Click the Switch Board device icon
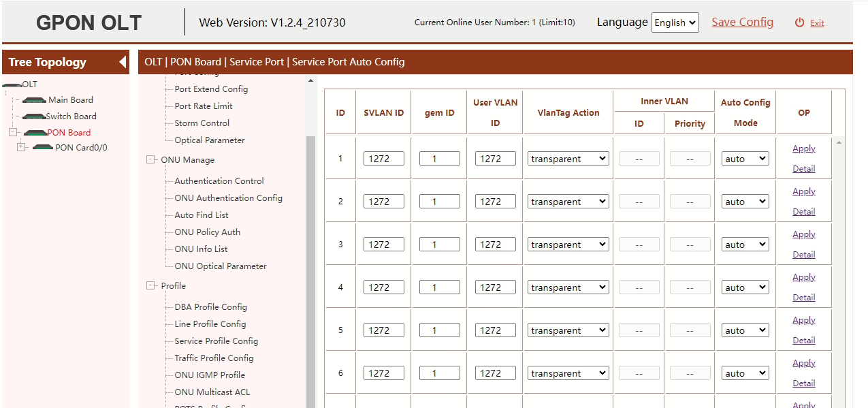The width and height of the screenshot is (868, 408). pos(34,116)
